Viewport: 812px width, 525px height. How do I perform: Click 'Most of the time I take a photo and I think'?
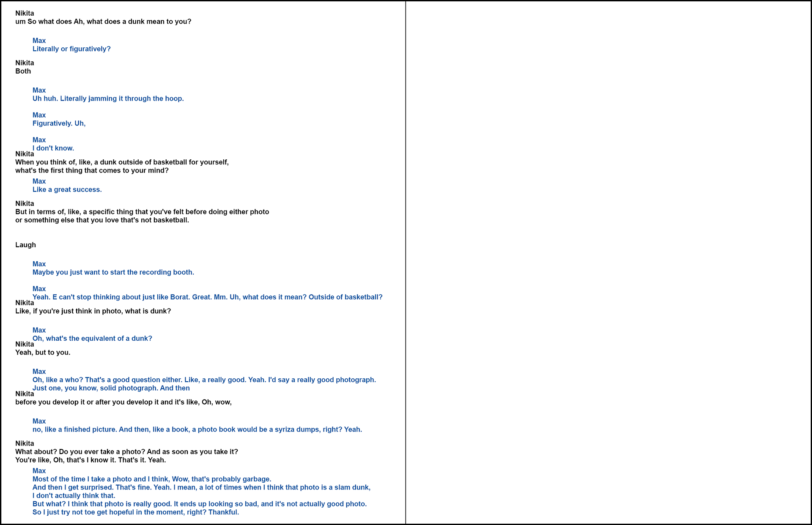coord(152,479)
